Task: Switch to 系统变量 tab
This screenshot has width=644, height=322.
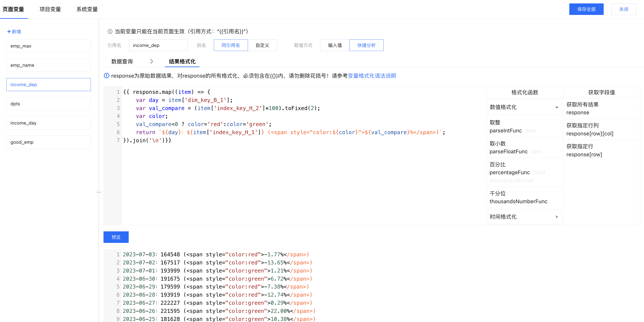Action: [87, 9]
